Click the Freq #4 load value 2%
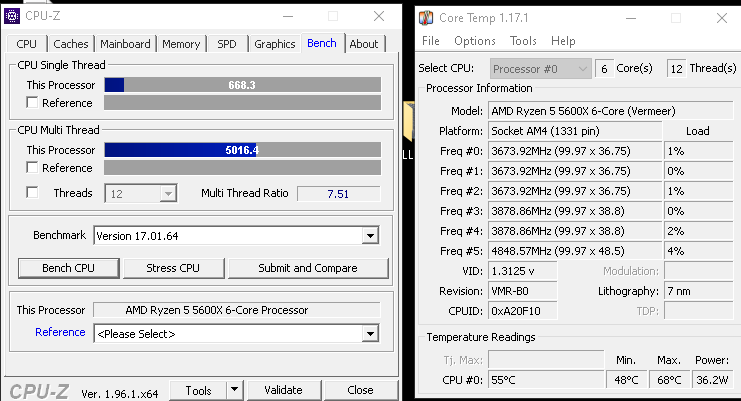741x401 pixels. 698,231
